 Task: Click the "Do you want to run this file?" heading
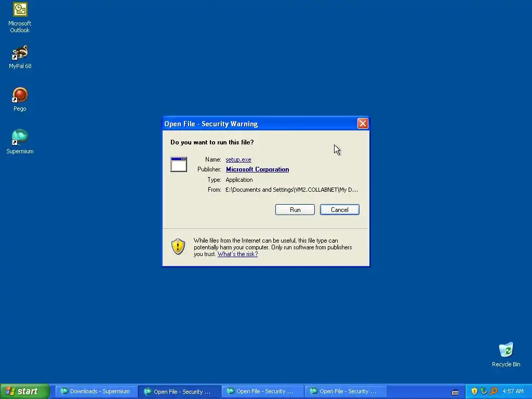pos(212,142)
